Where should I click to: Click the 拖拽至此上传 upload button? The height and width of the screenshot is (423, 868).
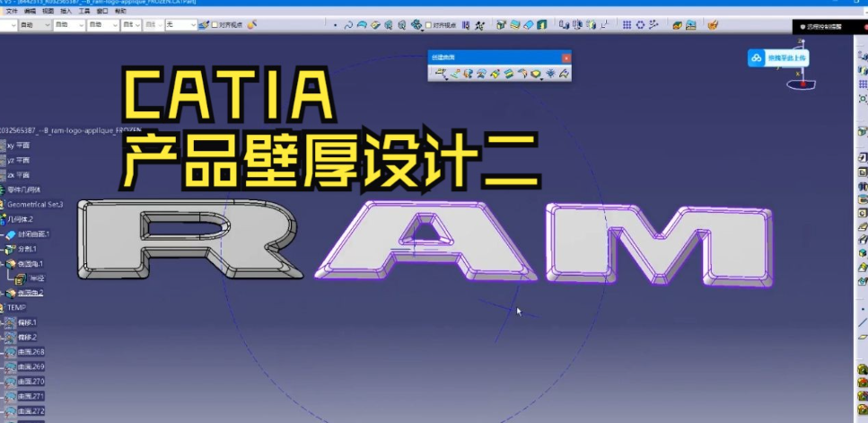click(786, 58)
